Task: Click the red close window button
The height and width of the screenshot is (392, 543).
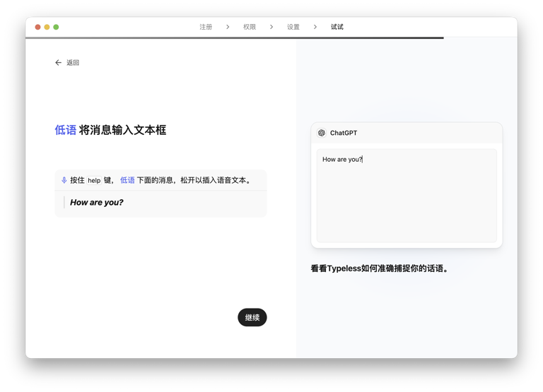Action: point(38,27)
